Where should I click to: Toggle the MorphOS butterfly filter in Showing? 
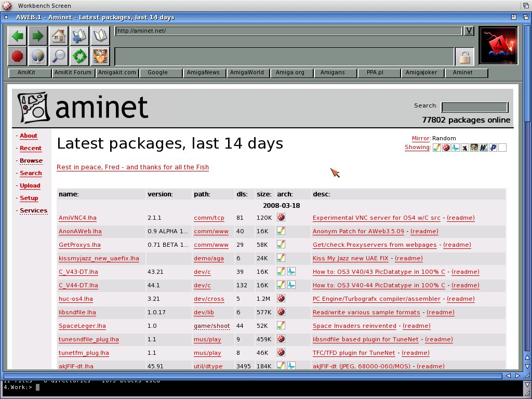(455, 148)
